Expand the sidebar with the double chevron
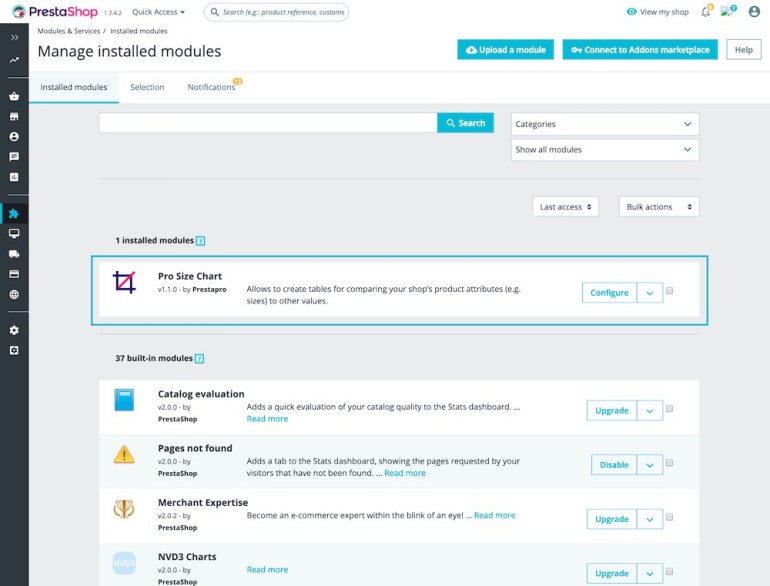Viewport: 770px width, 586px height. (14, 37)
